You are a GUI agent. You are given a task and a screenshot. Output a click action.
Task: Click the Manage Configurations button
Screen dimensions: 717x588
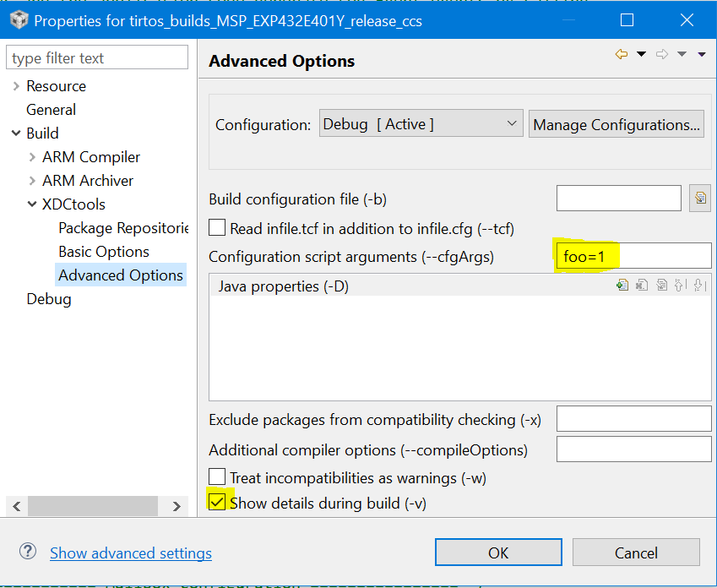[617, 125]
